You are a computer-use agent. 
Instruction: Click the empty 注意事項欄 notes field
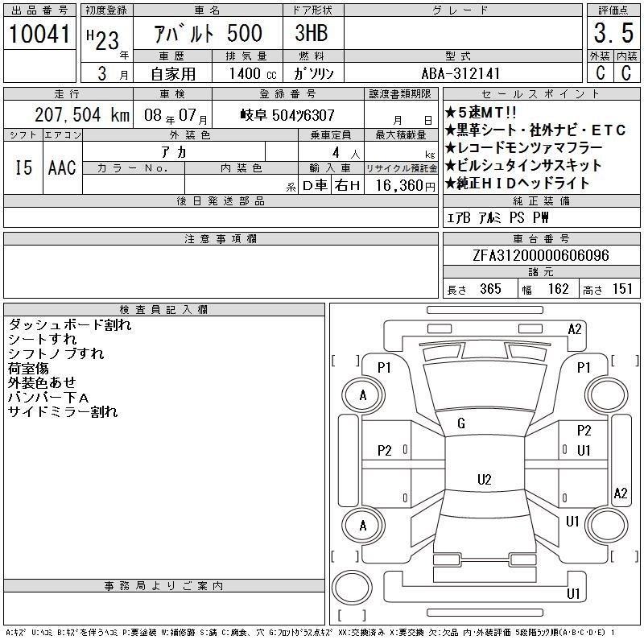coord(220,264)
